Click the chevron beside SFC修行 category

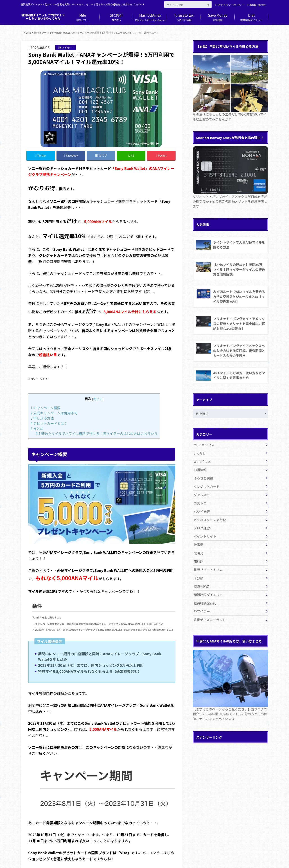pyautogui.click(x=266, y=453)
